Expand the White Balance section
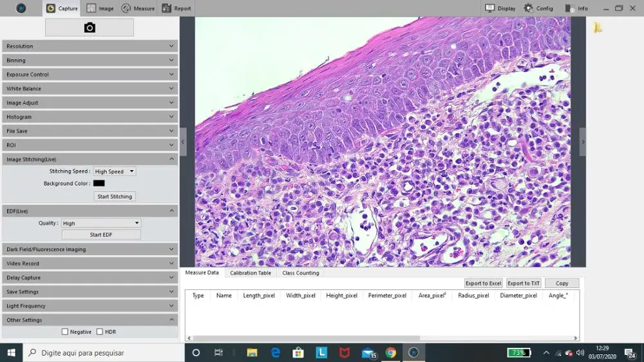Screen dimensions: 644x362 (90, 88)
